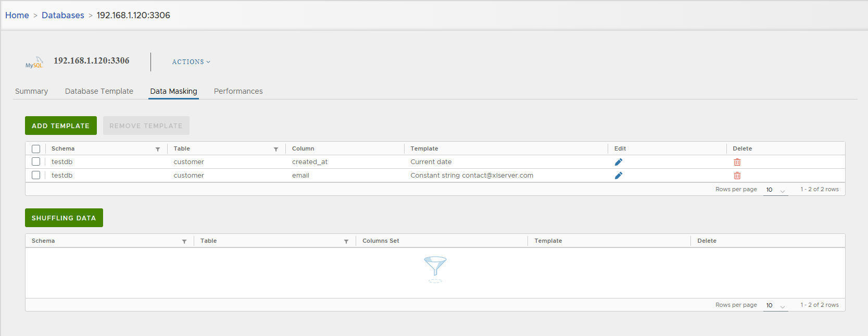
Task: Click the Shuffling Data button
Action: [x=64, y=218]
